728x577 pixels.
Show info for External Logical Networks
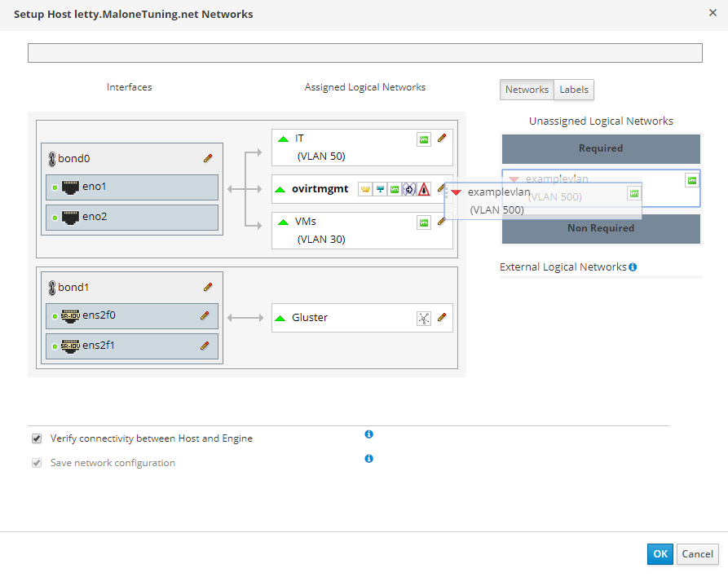(x=633, y=266)
